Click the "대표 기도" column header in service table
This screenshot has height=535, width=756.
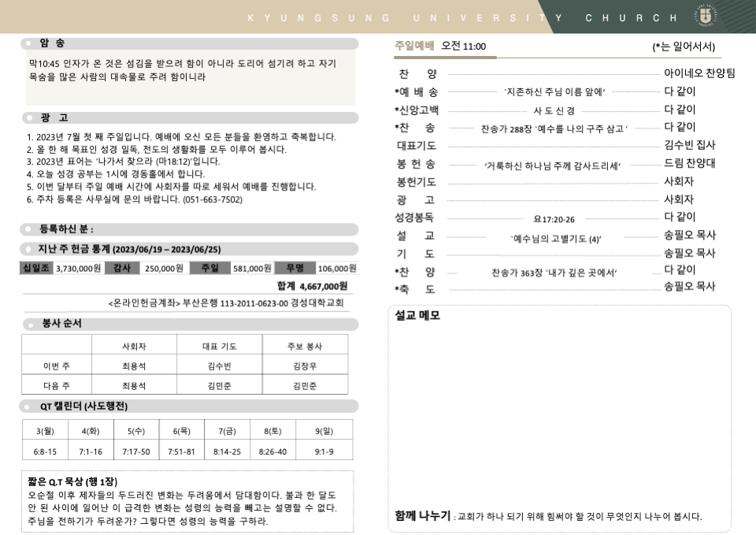pos(220,347)
